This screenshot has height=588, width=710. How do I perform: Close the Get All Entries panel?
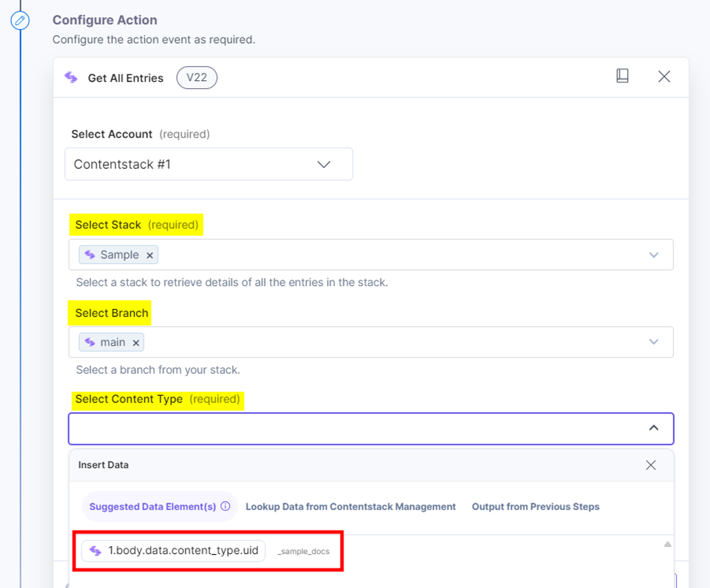pos(664,76)
